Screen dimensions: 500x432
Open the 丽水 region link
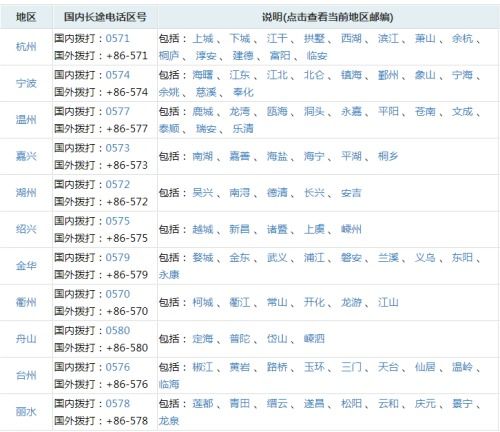[26, 412]
